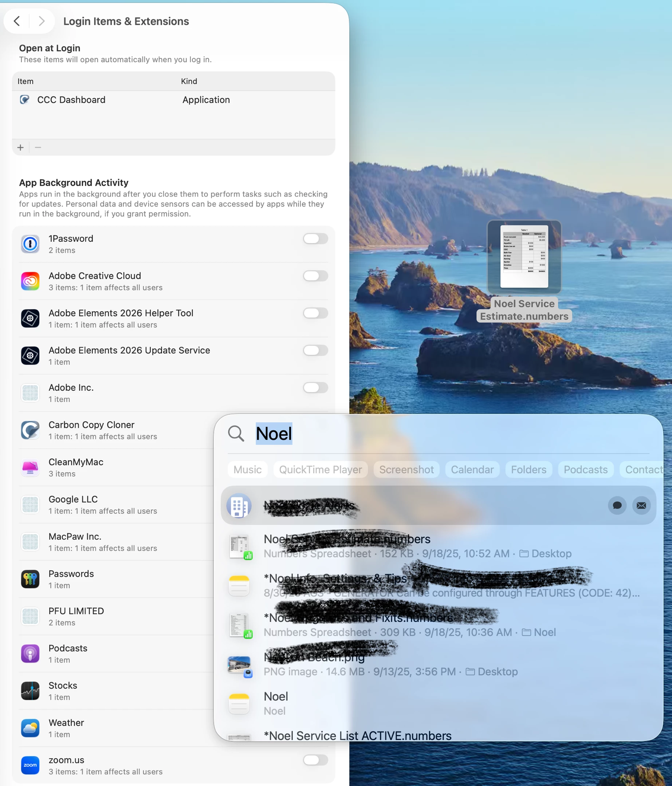
Task: Click the CleanMyMac row label
Action: click(x=76, y=462)
